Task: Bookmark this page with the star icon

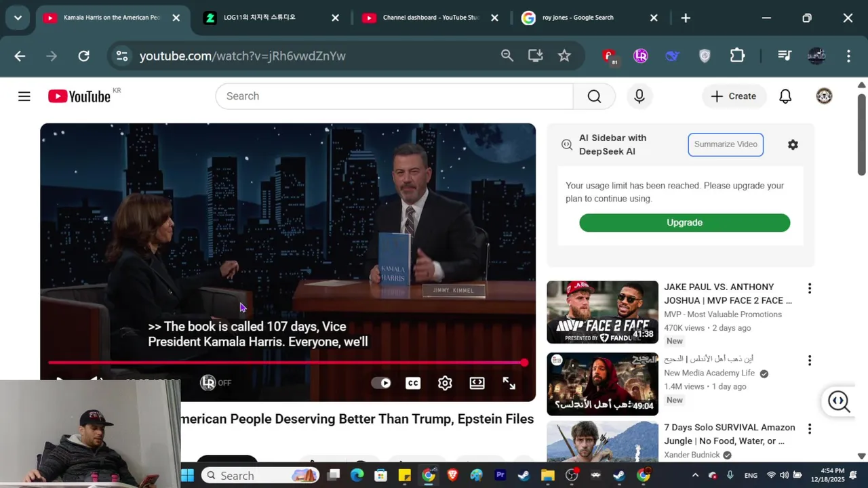Action: (564, 56)
